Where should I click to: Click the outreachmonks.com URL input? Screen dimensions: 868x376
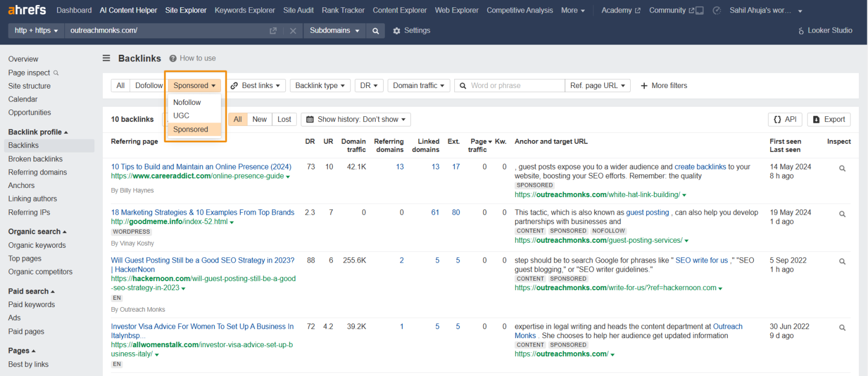coord(167,30)
